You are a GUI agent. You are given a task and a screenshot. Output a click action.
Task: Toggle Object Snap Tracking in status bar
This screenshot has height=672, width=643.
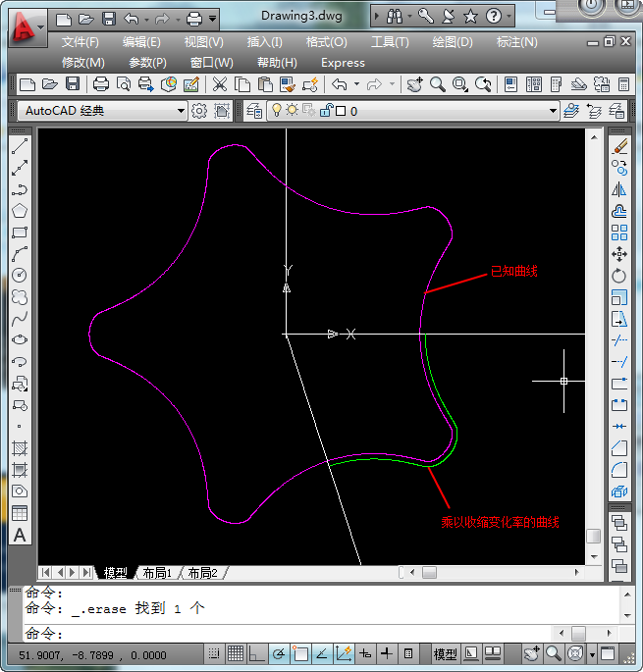tap(322, 654)
